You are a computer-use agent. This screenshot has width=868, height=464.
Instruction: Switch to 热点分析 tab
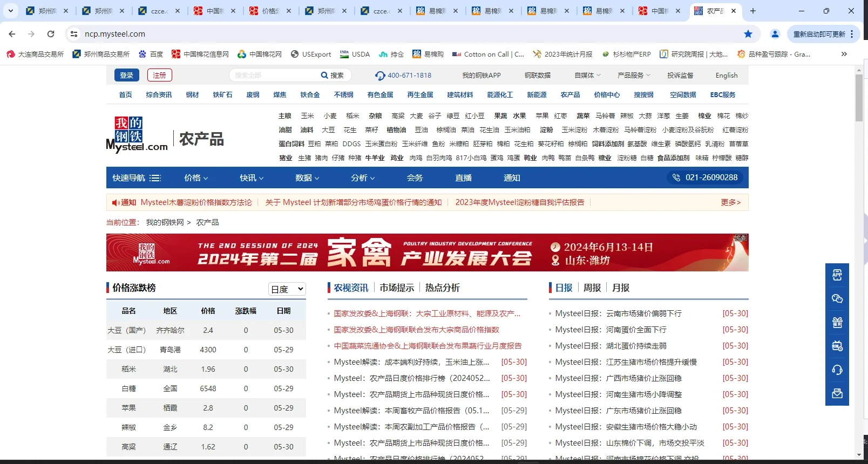tap(442, 288)
